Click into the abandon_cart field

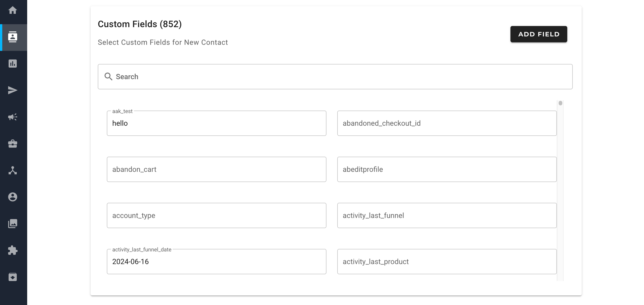point(216,169)
